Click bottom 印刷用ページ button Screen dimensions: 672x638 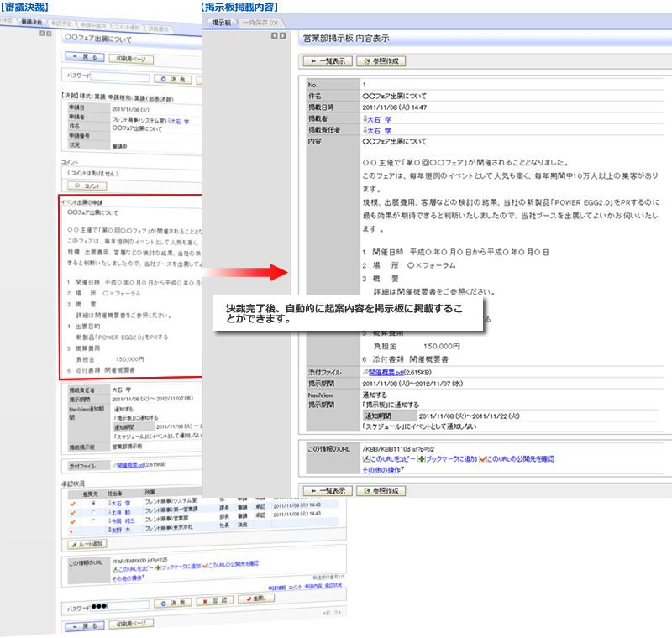(131, 624)
